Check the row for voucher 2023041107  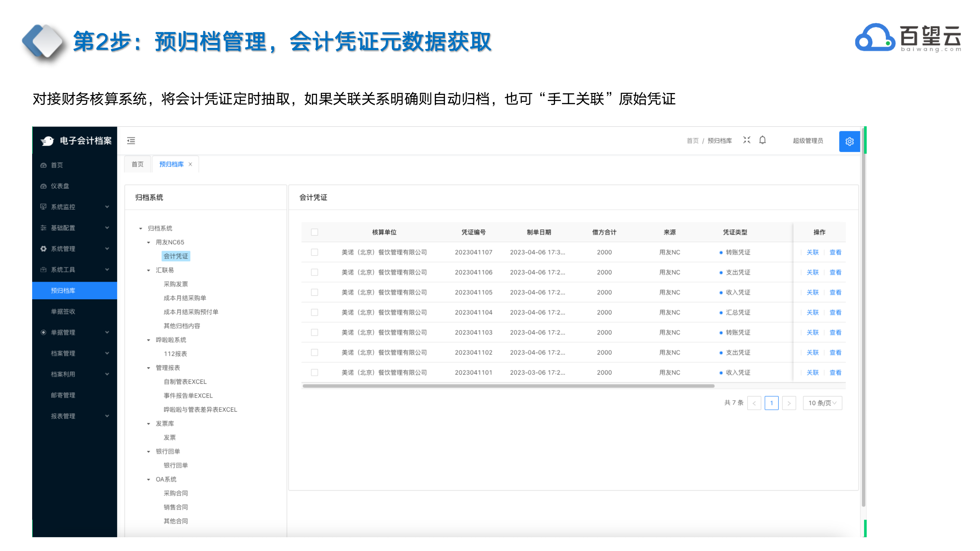(314, 252)
